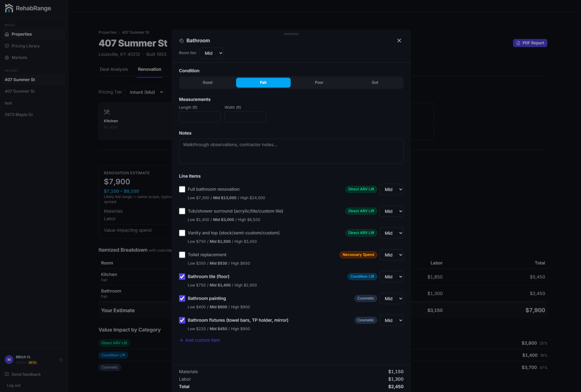The height and width of the screenshot is (392, 581).
Task: Open the Room tier dropdown
Action: pyautogui.click(x=211, y=53)
